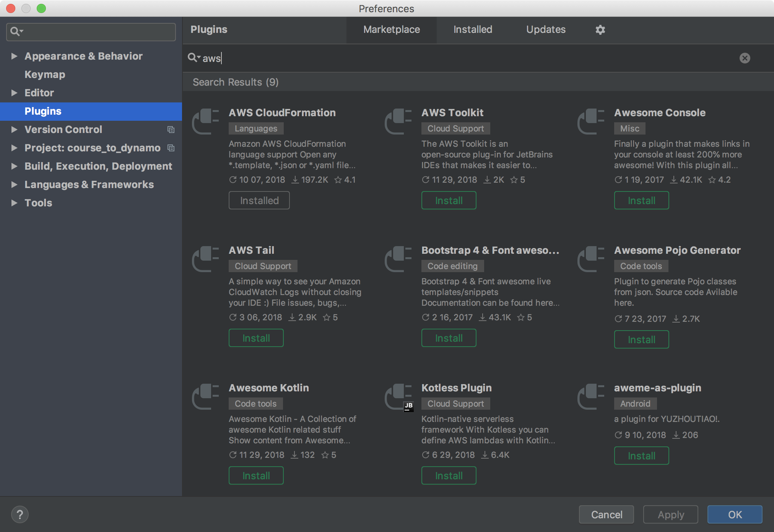
Task: Click the AWS Tail plugin icon
Action: [206, 259]
